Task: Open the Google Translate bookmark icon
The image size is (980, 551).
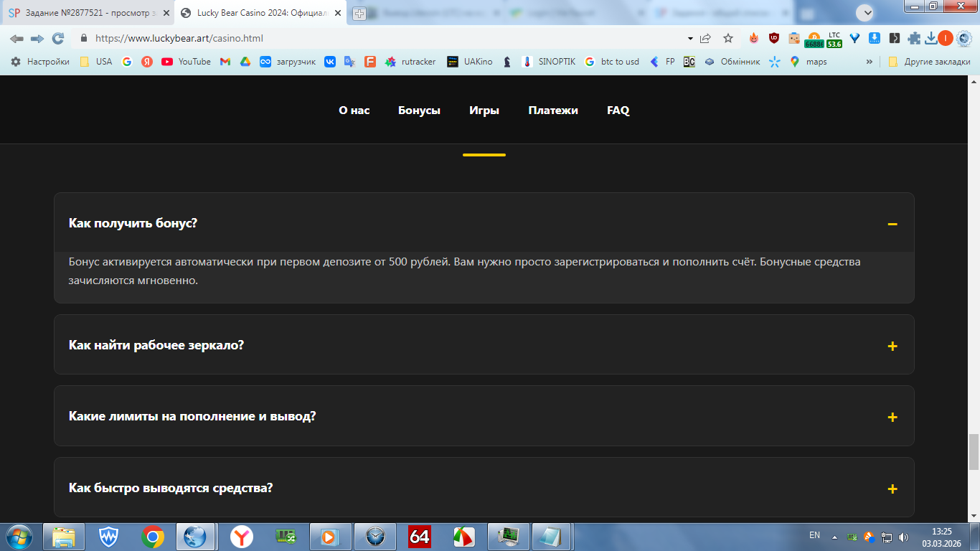Action: (x=350, y=62)
